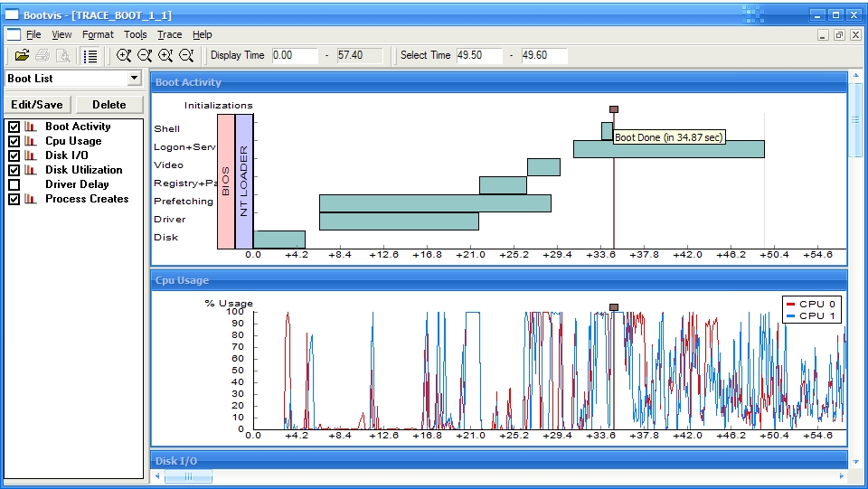Click the Registry+Pagefile activity bar
Image resolution: width=868 pixels, height=489 pixels.
[x=504, y=185]
